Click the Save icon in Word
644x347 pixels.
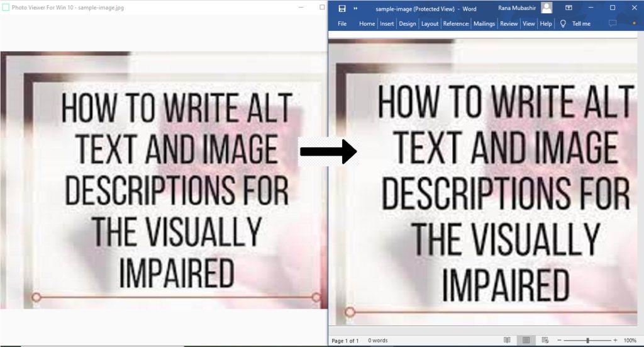point(342,8)
